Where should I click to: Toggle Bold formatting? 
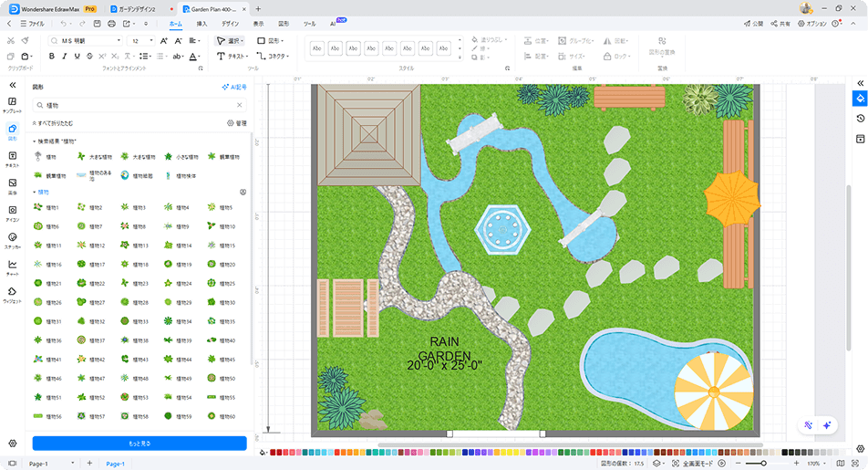coord(51,56)
